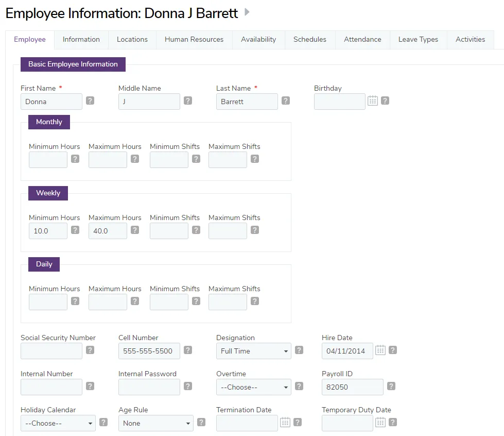This screenshot has height=436, width=504.
Task: Expand arrow next to Donna J Barrett title
Action: click(x=247, y=12)
